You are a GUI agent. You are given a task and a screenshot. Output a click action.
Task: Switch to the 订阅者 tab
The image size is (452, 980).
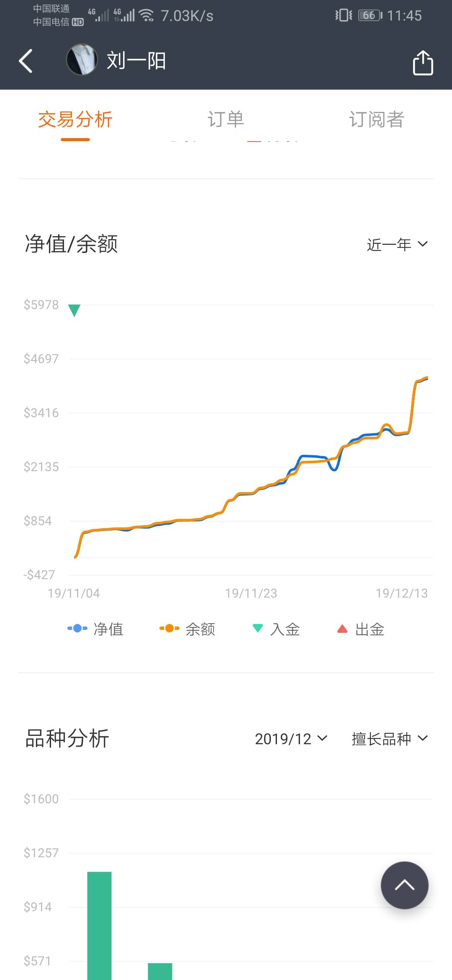coord(376,120)
